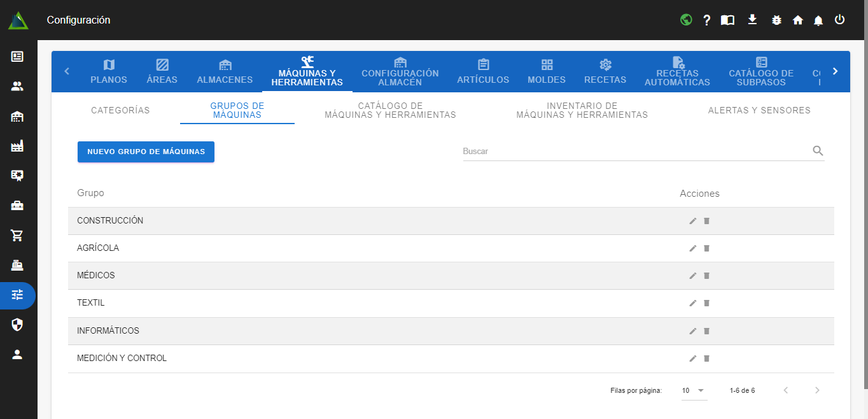Delete the MEDICIÓN Y CONTROL group

[706, 359]
